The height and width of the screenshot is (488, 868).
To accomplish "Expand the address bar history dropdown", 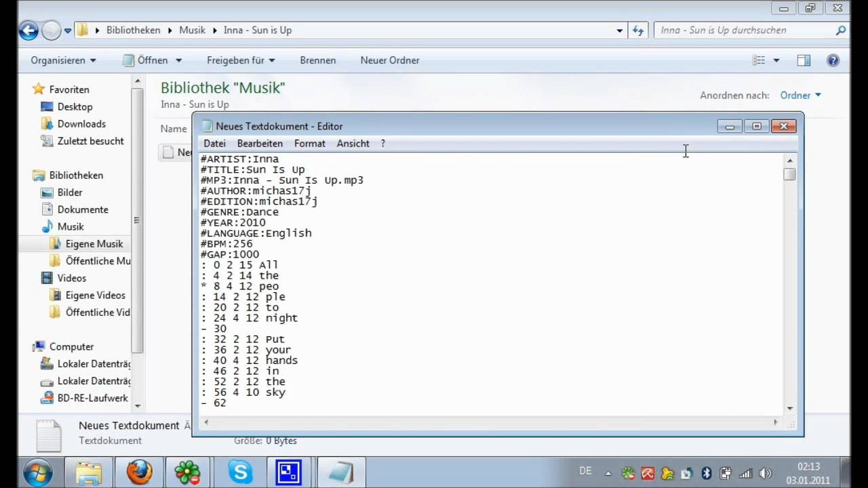I will click(x=619, y=30).
